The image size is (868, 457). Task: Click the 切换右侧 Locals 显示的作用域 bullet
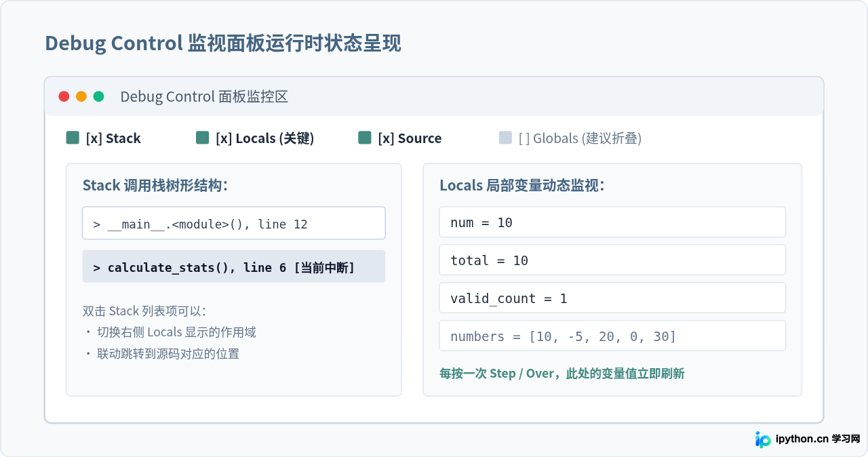click(x=170, y=332)
